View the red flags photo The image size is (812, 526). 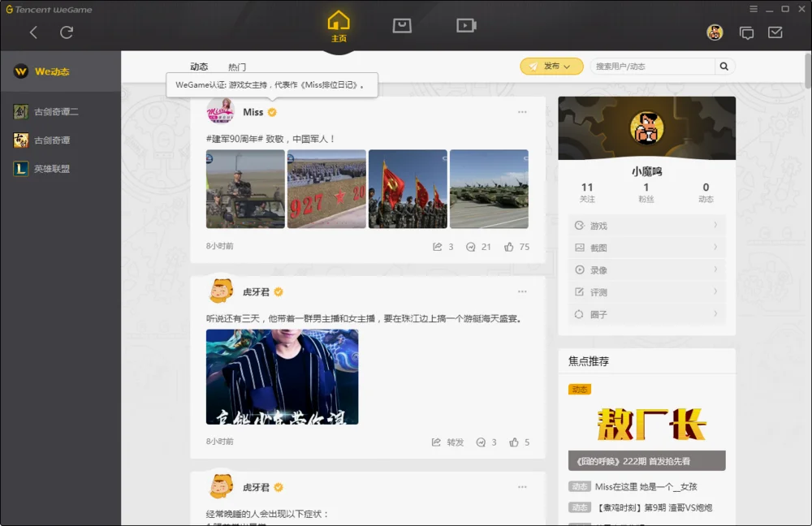click(x=408, y=189)
